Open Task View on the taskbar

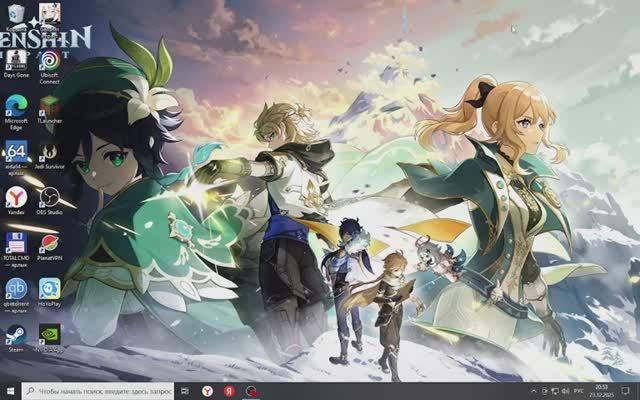(184, 391)
